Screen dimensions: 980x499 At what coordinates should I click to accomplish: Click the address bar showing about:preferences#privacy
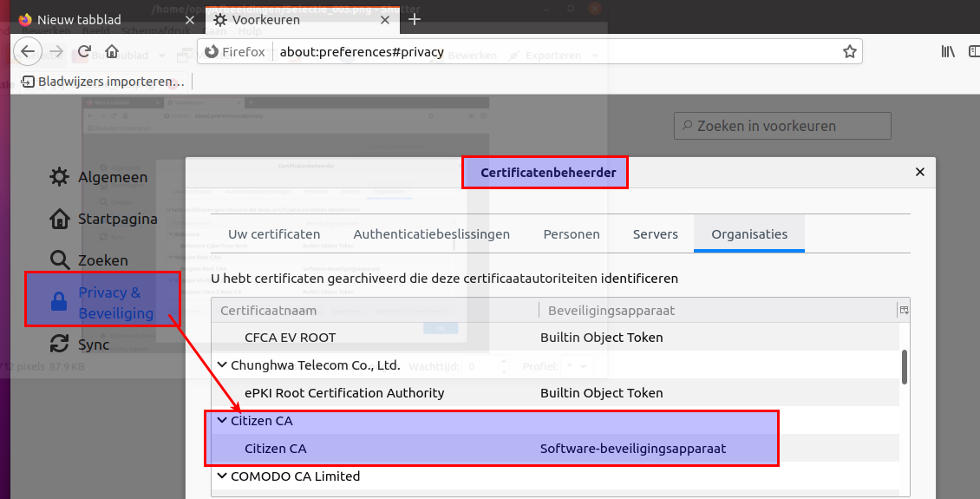coord(530,52)
